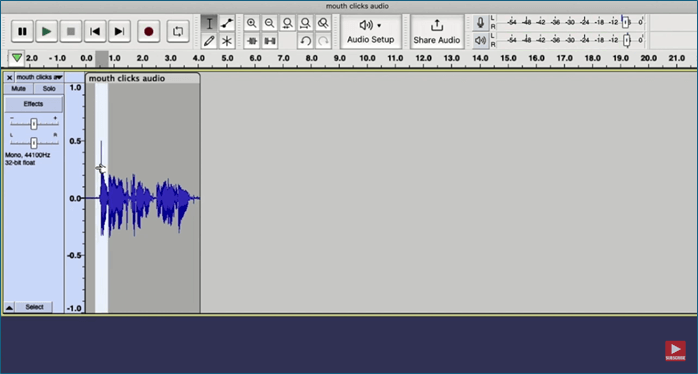Click the Subscribe overlay button
Screen dimensions: 698x374
(675, 351)
